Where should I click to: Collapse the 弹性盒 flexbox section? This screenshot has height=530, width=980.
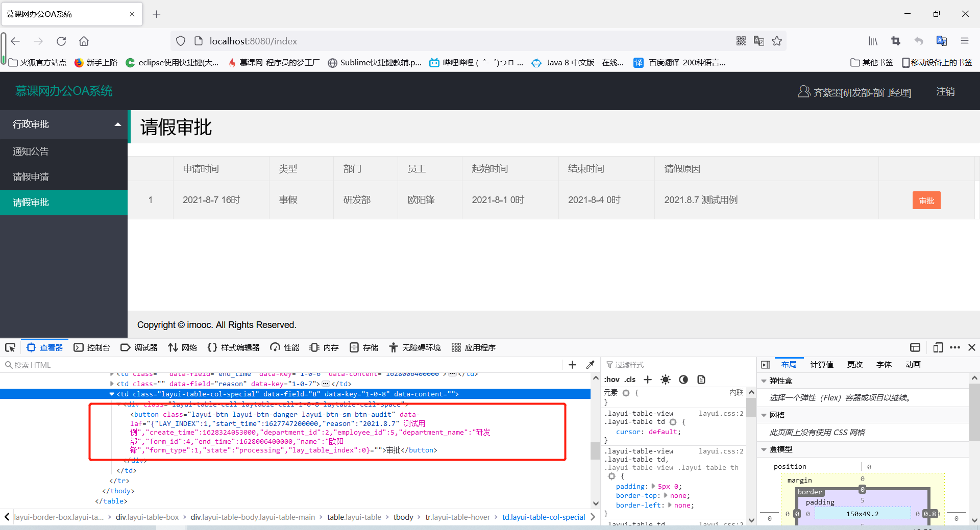pos(764,381)
